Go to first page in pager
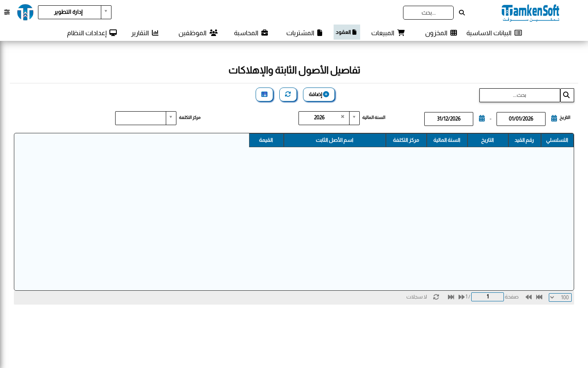Viewport: 588px width, 368px height. pos(539,297)
